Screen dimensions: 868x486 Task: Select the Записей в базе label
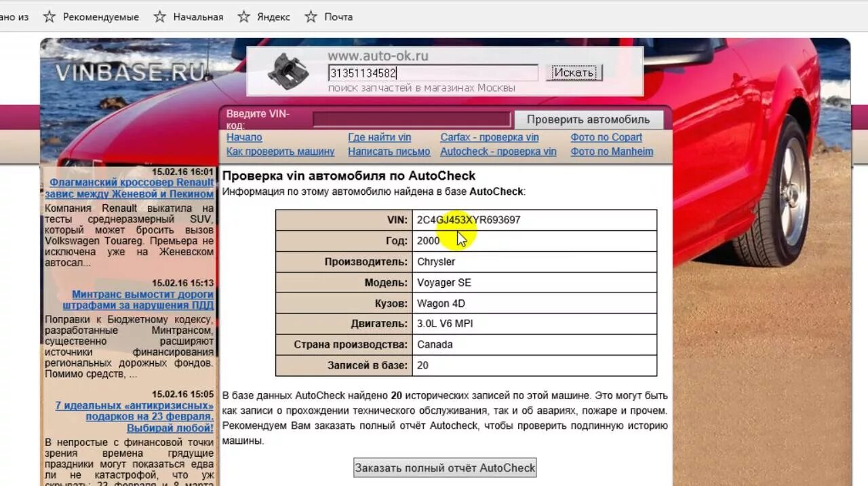point(368,365)
